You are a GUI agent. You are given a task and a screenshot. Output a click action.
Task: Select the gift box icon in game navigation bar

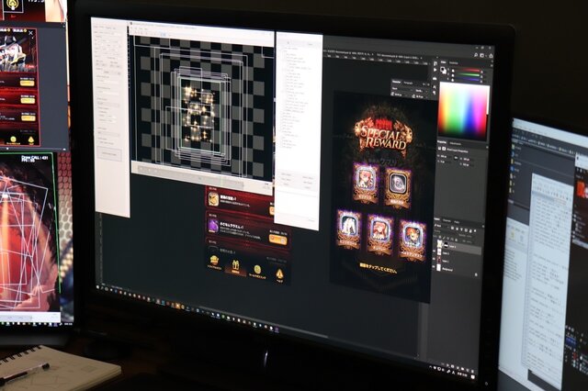pyautogui.click(x=233, y=267)
